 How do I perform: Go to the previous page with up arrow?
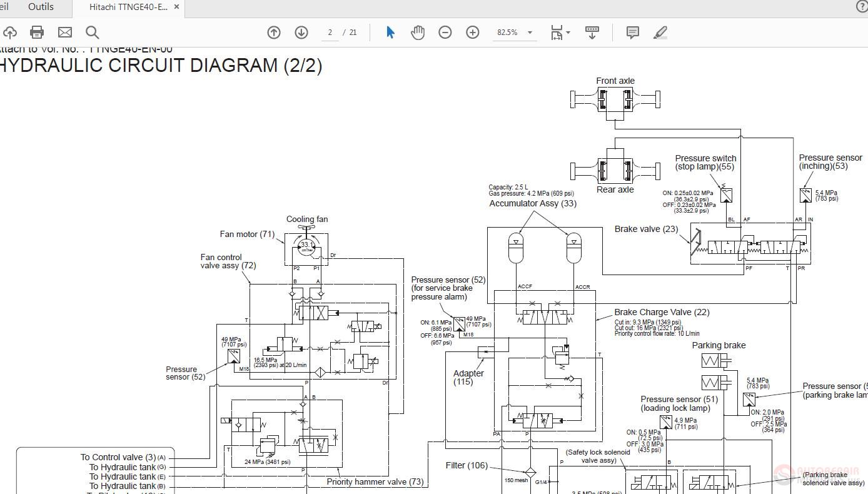pos(274,33)
